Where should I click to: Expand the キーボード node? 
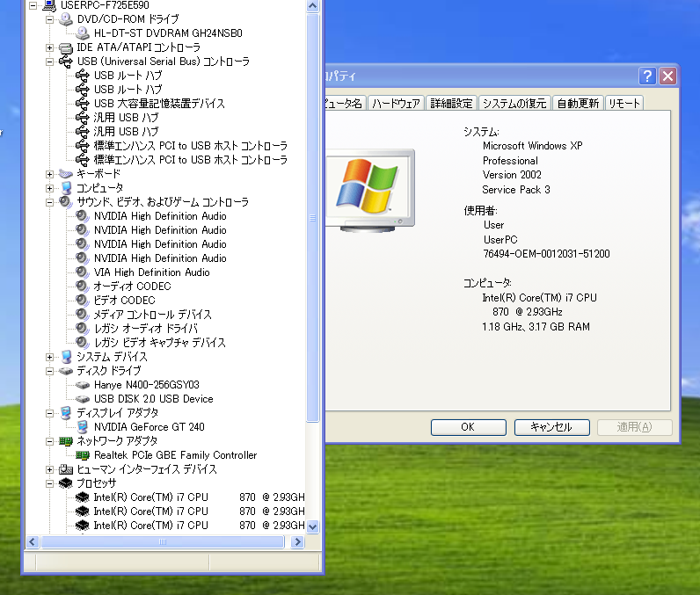coord(49,174)
